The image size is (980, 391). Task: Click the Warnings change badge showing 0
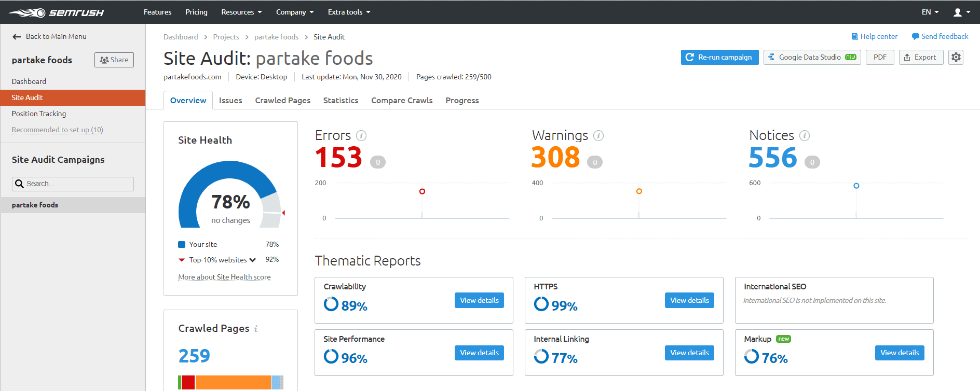tap(595, 162)
